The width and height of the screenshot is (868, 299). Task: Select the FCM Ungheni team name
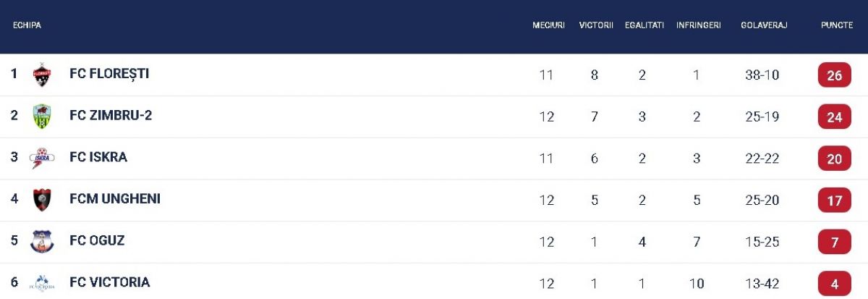[115, 199]
